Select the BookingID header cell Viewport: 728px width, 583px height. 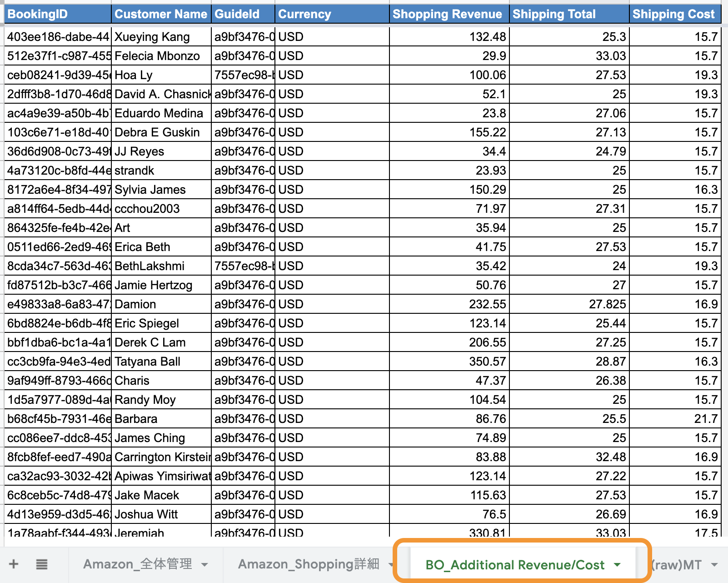click(58, 14)
